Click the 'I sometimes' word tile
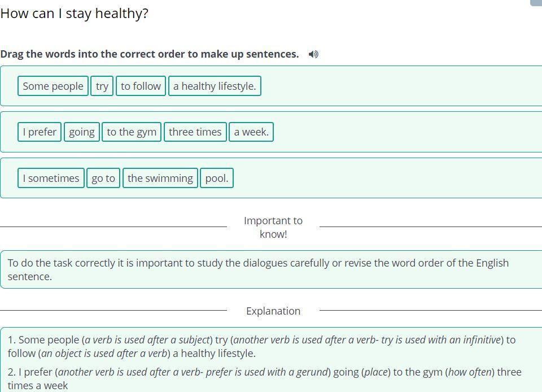Screen dimensions: 542x392 [x=51, y=178]
